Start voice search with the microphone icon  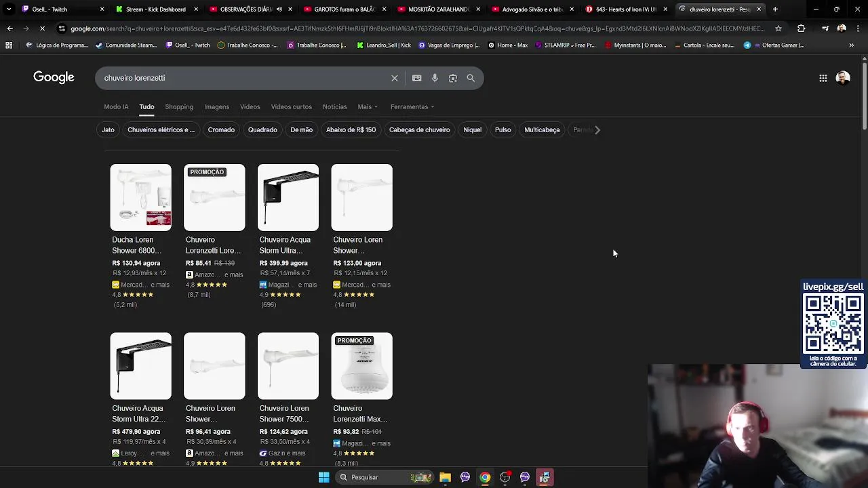pos(435,78)
